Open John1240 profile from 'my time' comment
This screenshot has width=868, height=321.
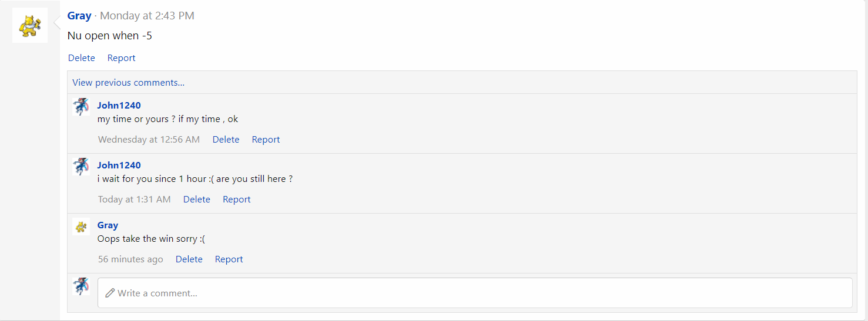[119, 106]
